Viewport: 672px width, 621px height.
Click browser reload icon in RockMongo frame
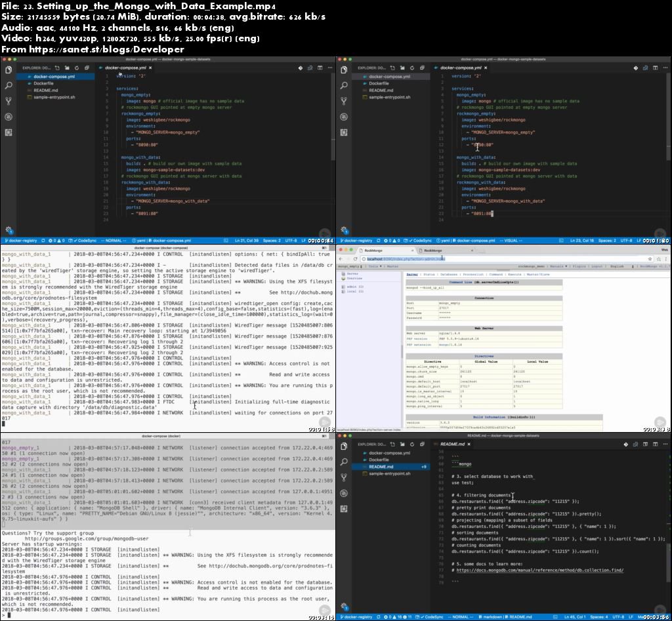coord(355,259)
